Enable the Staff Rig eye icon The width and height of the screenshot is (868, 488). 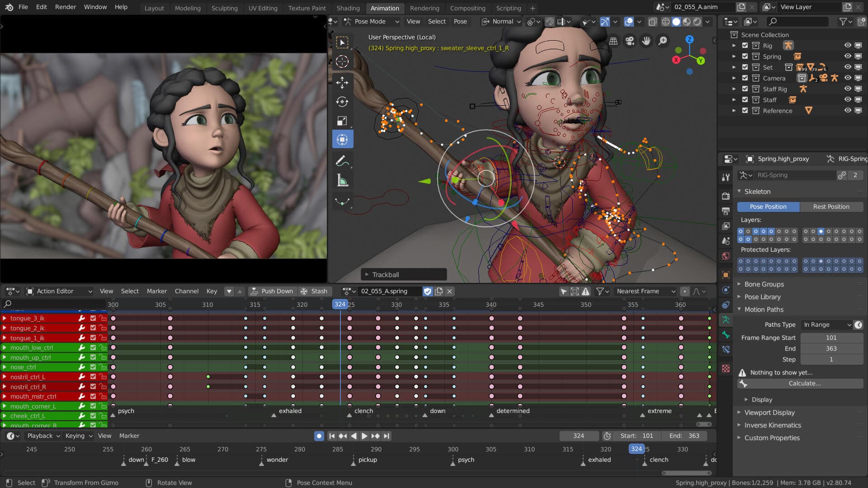pyautogui.click(x=848, y=89)
